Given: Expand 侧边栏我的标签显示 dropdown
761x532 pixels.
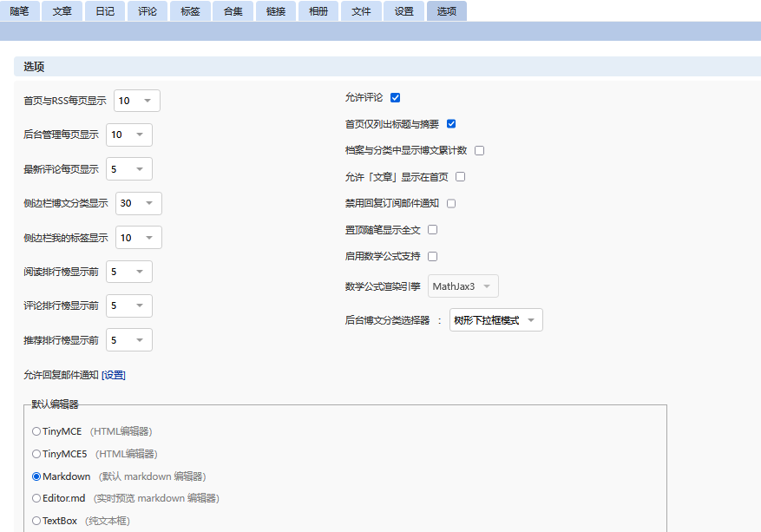Looking at the screenshot, I should point(139,238).
